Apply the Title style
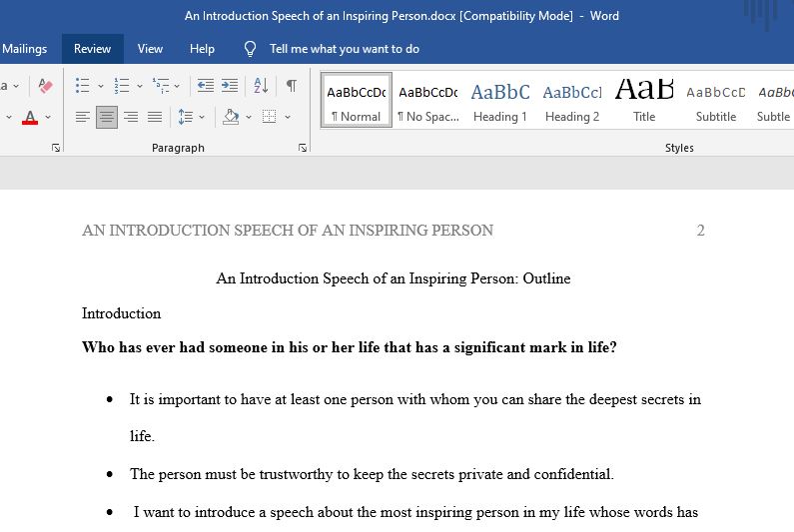The height and width of the screenshot is (532, 794). (x=644, y=100)
